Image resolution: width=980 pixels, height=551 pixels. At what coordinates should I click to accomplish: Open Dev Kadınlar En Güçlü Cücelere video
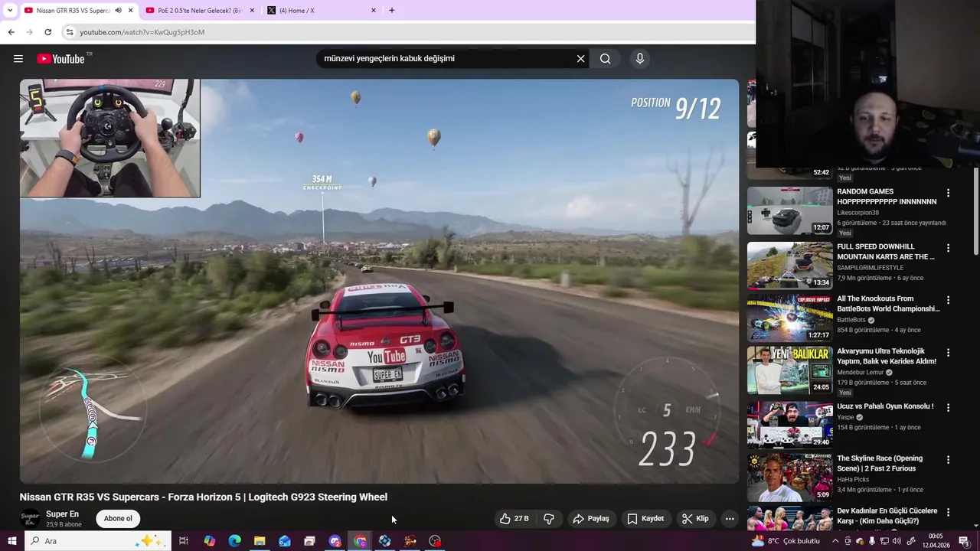(789, 518)
